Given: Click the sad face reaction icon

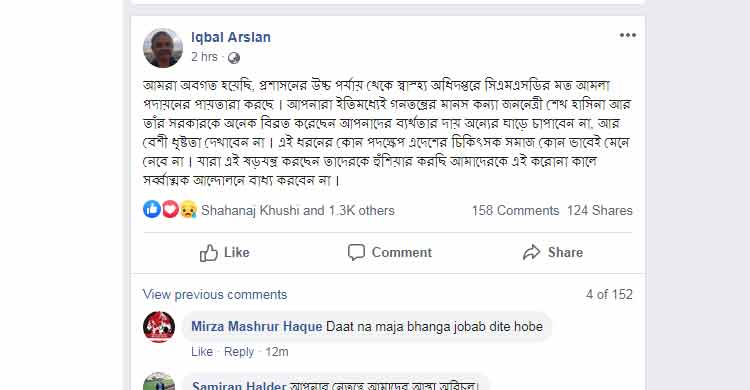Looking at the screenshot, I should coord(188,210).
